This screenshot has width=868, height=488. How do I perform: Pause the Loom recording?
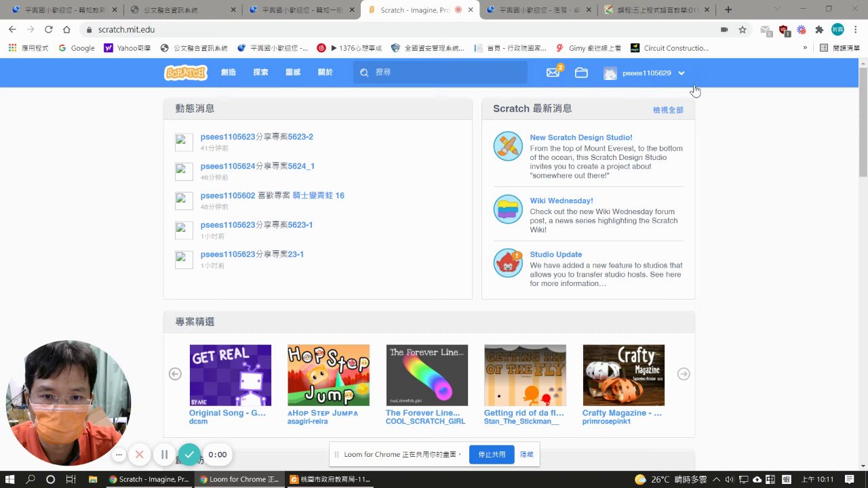[164, 455]
